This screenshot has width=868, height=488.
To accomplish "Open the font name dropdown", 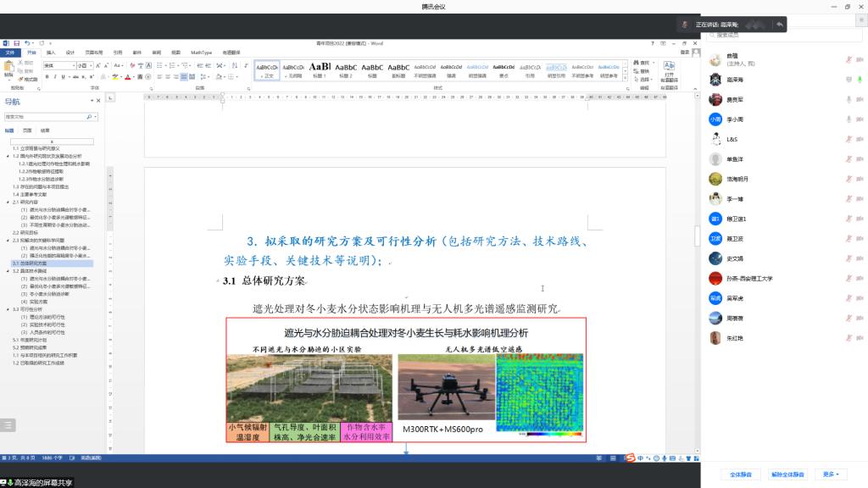I will coord(75,65).
